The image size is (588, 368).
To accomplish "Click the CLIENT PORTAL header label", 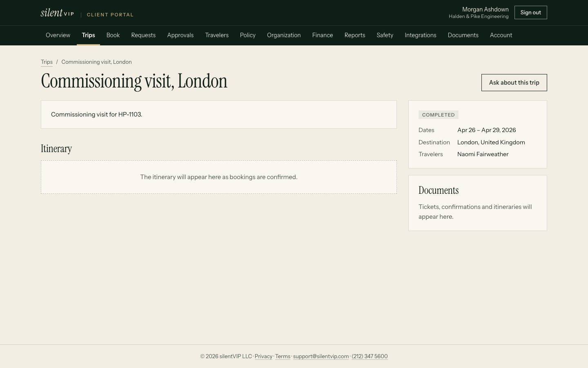I will point(110,15).
